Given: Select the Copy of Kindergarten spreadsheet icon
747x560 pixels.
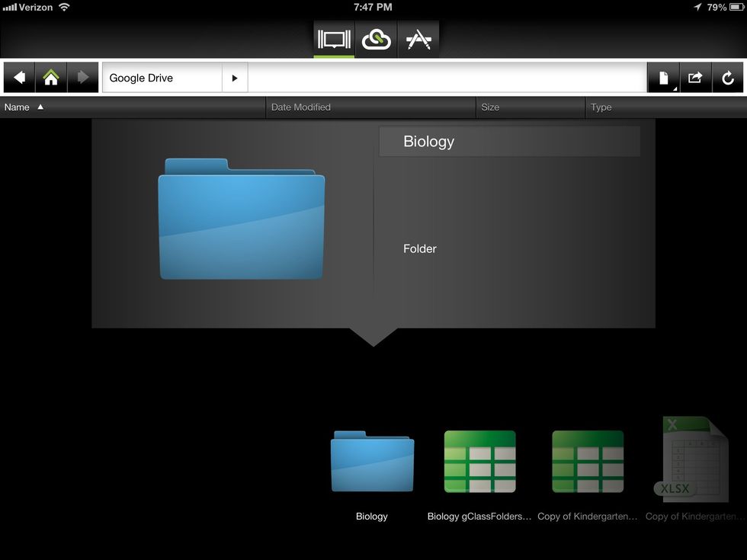Looking at the screenshot, I should [x=588, y=462].
